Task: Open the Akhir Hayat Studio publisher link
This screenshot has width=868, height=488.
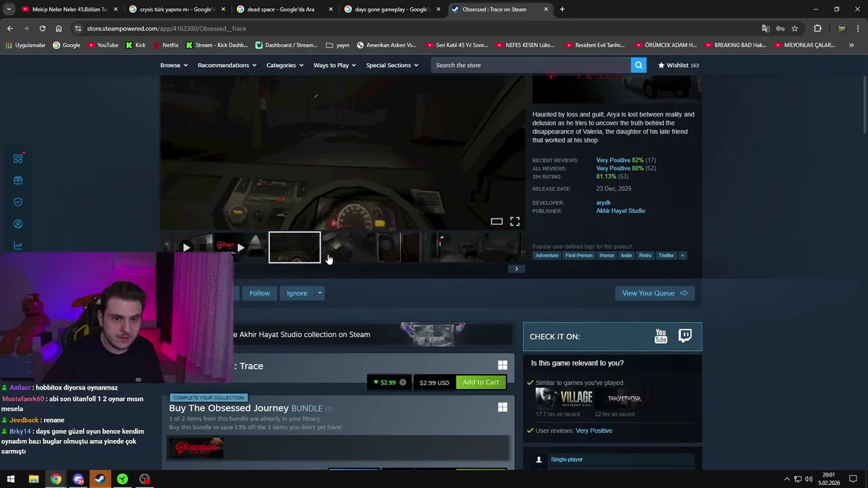Action: pos(620,211)
